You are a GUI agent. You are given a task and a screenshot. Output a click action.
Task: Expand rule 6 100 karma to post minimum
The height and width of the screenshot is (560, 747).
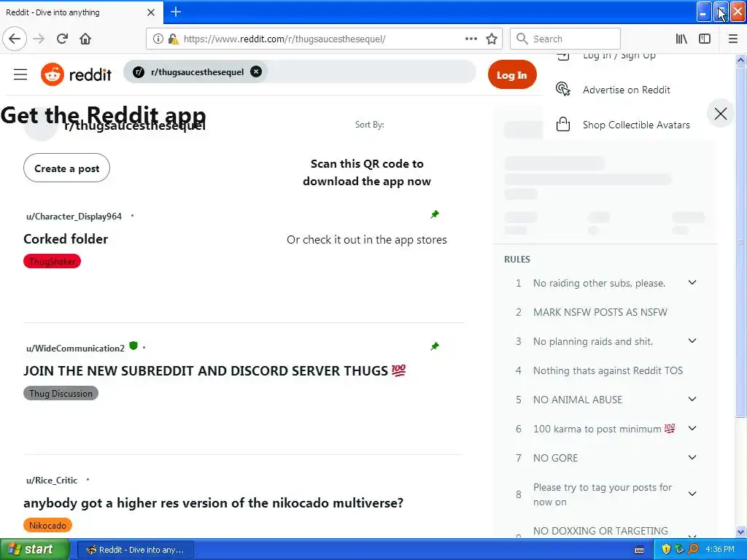[692, 428]
